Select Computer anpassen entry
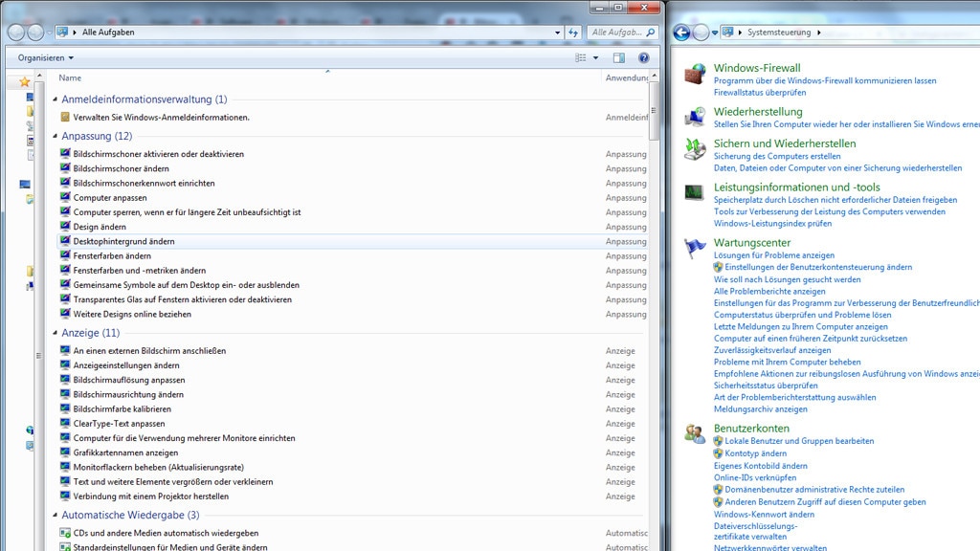This screenshot has height=551, width=980. [x=110, y=197]
